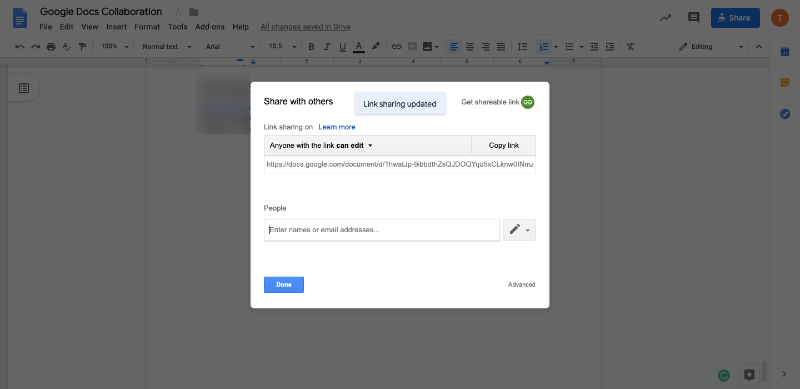
Task: Select center align
Action: (470, 46)
